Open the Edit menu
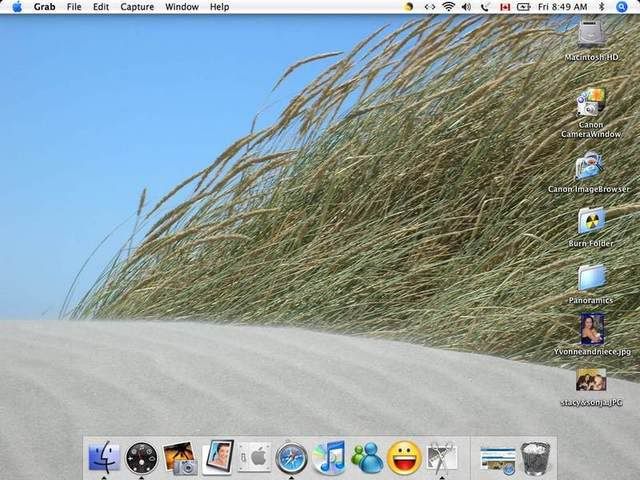Image resolution: width=640 pixels, height=480 pixels. (101, 7)
